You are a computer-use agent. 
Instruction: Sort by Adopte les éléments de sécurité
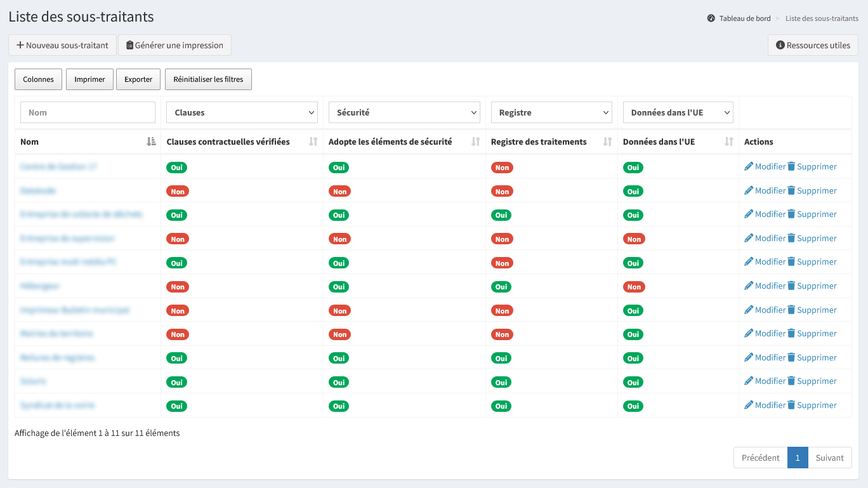(475, 142)
